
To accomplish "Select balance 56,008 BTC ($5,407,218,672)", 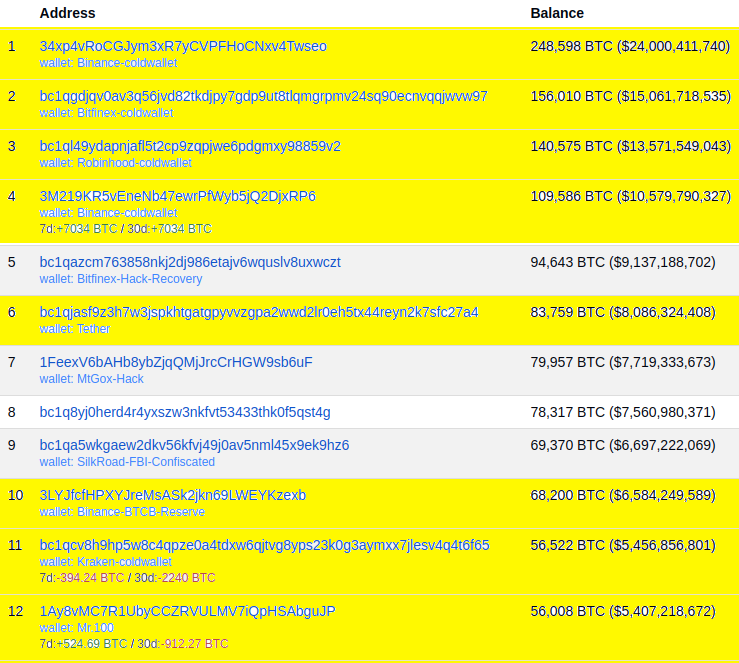I will tap(623, 611).
